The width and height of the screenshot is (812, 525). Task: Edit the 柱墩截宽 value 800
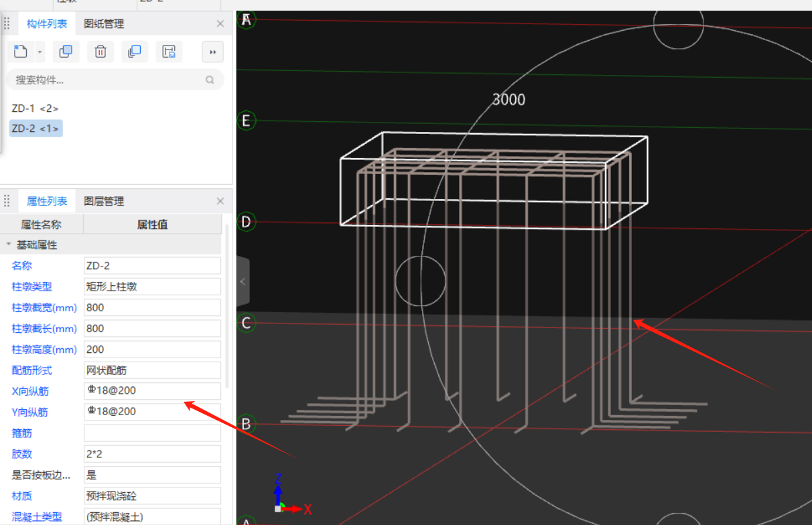point(152,307)
